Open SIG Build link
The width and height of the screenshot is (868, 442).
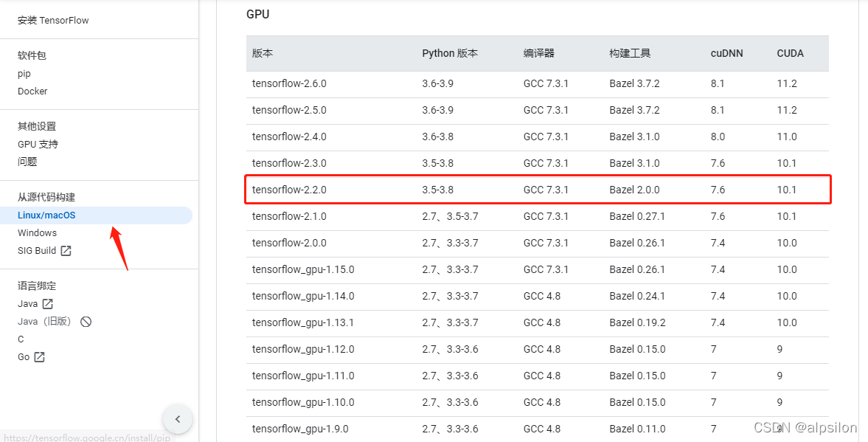[x=37, y=250]
